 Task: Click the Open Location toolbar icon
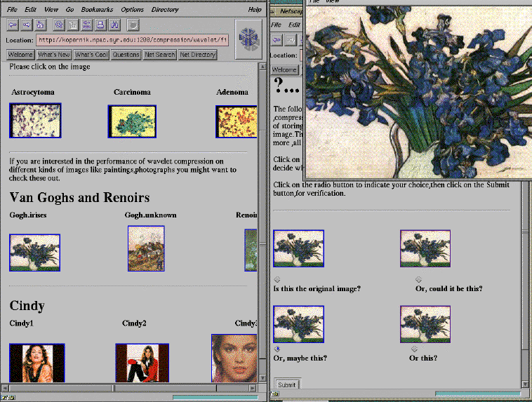coord(86,25)
